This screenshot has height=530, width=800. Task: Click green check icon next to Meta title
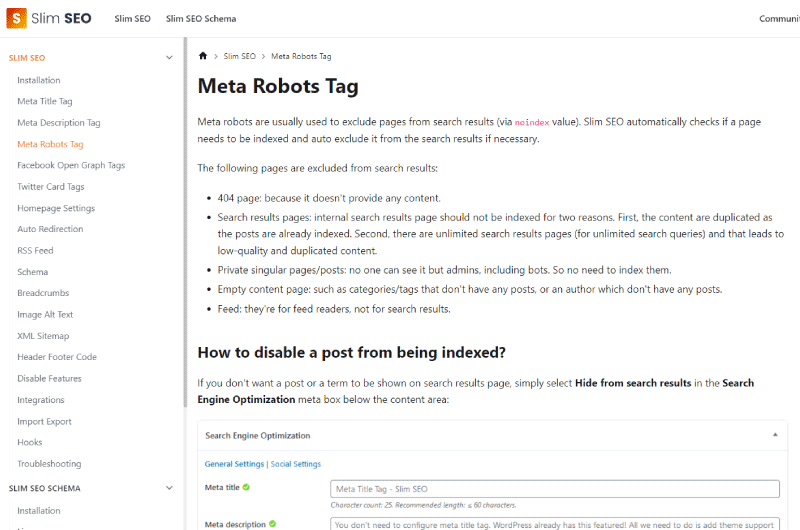[246, 487]
